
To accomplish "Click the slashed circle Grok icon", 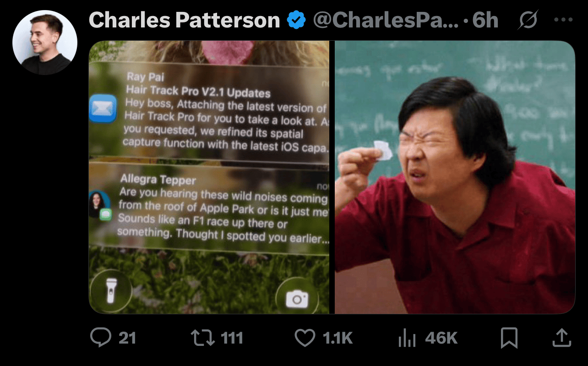I will [528, 21].
